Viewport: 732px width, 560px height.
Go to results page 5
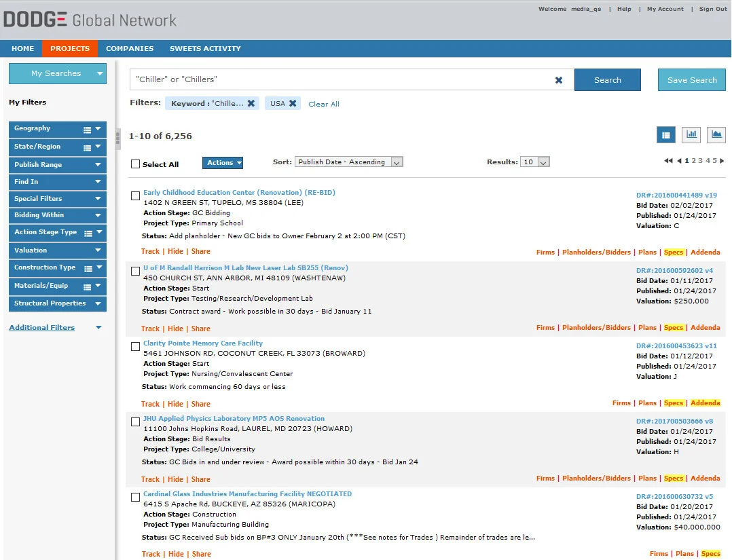click(x=714, y=160)
